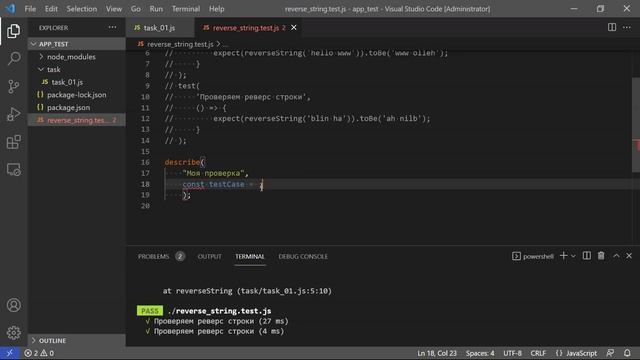The image size is (640, 360).
Task: Switch to the OUTPUT panel tab
Action: (x=209, y=256)
